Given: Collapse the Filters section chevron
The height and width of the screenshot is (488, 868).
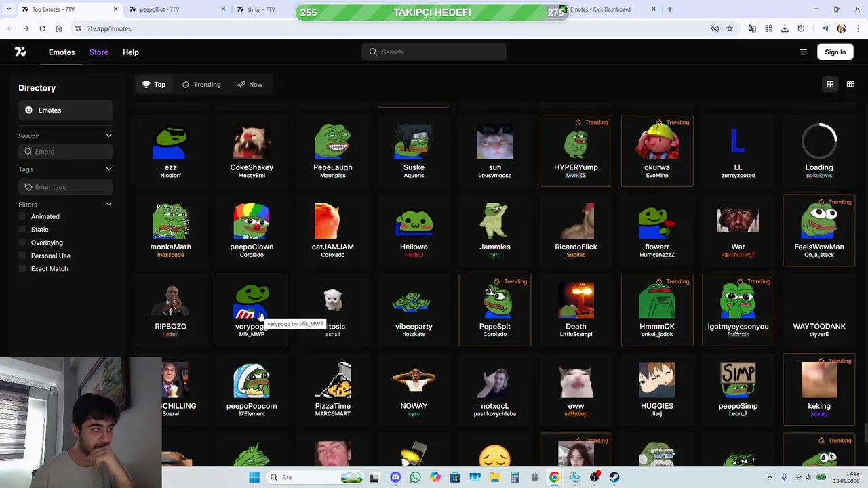Looking at the screenshot, I should click(x=108, y=205).
